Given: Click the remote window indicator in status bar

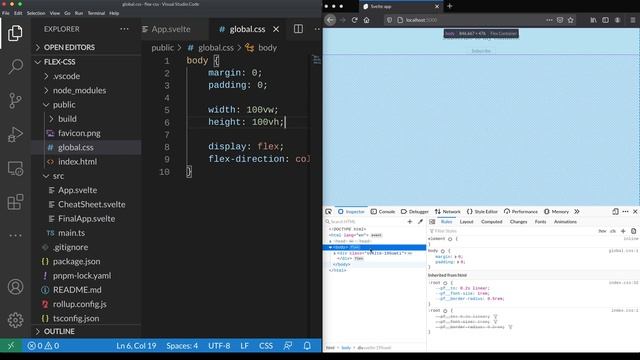Looking at the screenshot, I should coord(11,346).
